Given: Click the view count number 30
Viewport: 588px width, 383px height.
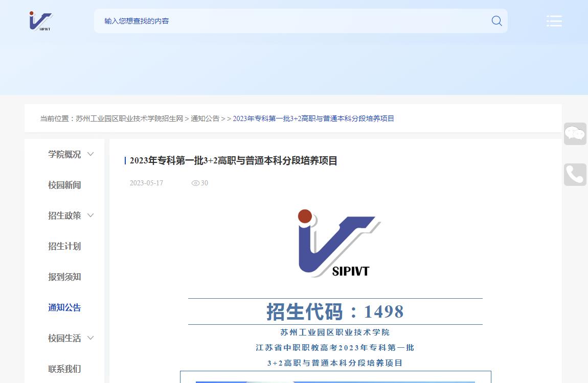Looking at the screenshot, I should click(x=205, y=183).
